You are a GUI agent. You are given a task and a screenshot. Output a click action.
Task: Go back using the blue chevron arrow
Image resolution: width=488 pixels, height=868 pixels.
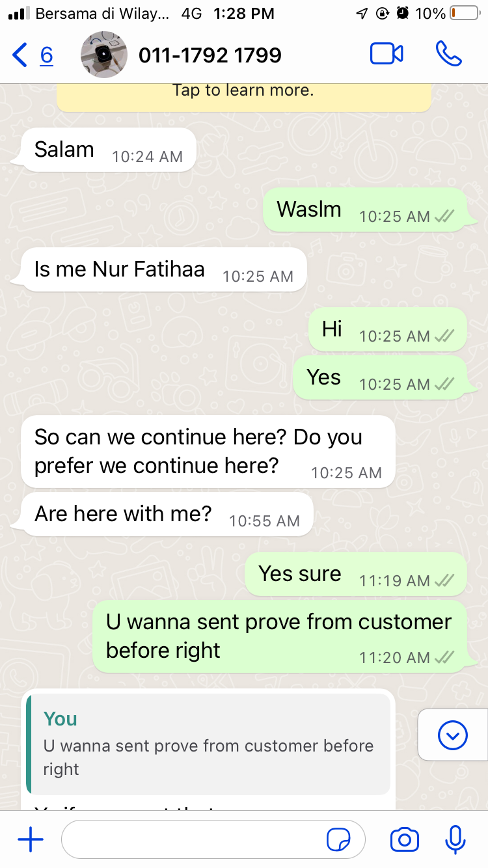(20, 55)
